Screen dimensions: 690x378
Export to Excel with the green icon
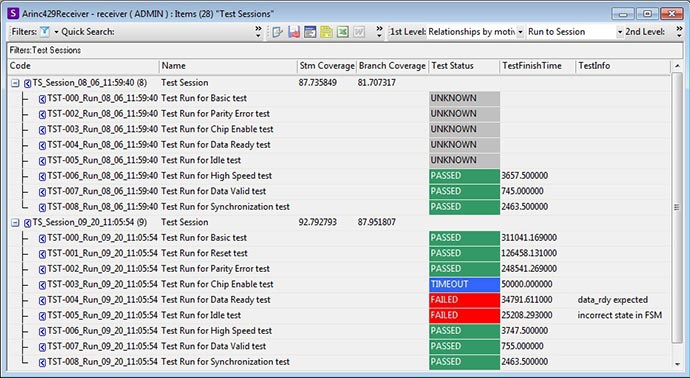(343, 32)
